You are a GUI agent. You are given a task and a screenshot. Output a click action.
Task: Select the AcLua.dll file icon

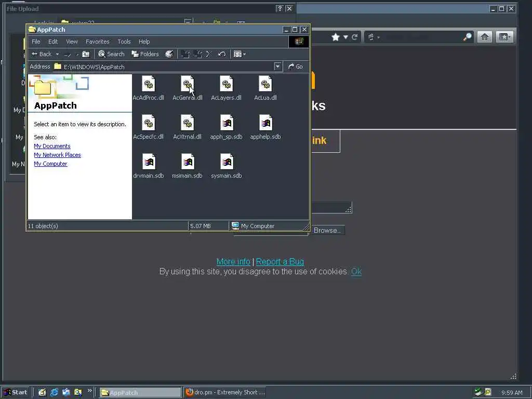coord(265,84)
